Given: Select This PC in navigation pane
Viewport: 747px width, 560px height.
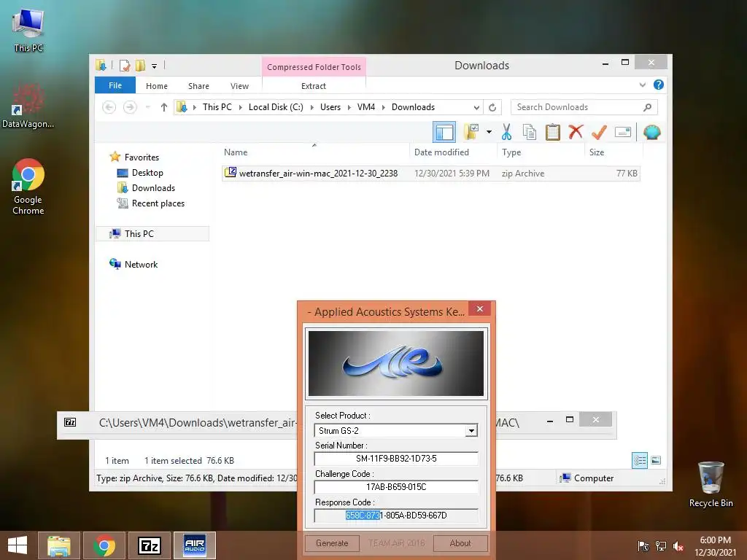Looking at the screenshot, I should (x=152, y=233).
